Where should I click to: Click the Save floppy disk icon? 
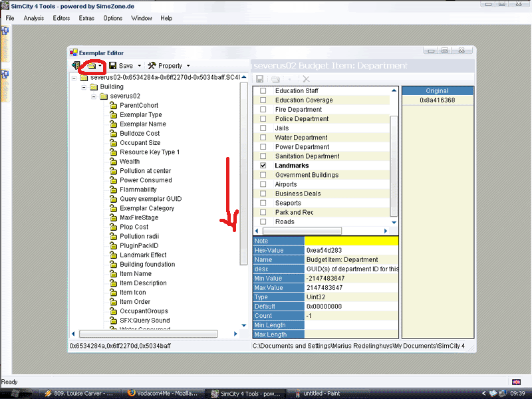click(x=112, y=66)
